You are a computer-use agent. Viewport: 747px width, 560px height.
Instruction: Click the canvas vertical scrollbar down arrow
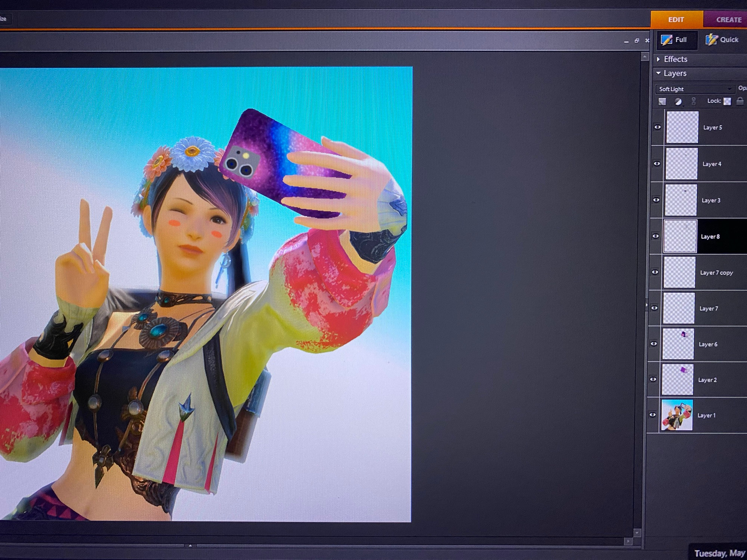pos(637,533)
